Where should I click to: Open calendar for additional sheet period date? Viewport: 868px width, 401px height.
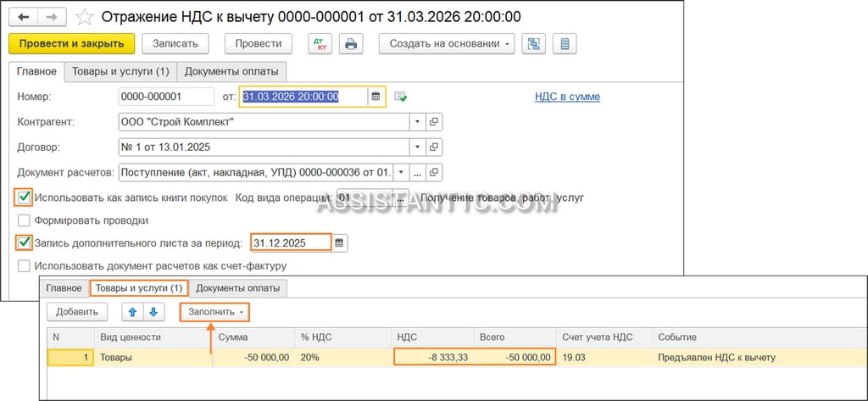point(340,242)
